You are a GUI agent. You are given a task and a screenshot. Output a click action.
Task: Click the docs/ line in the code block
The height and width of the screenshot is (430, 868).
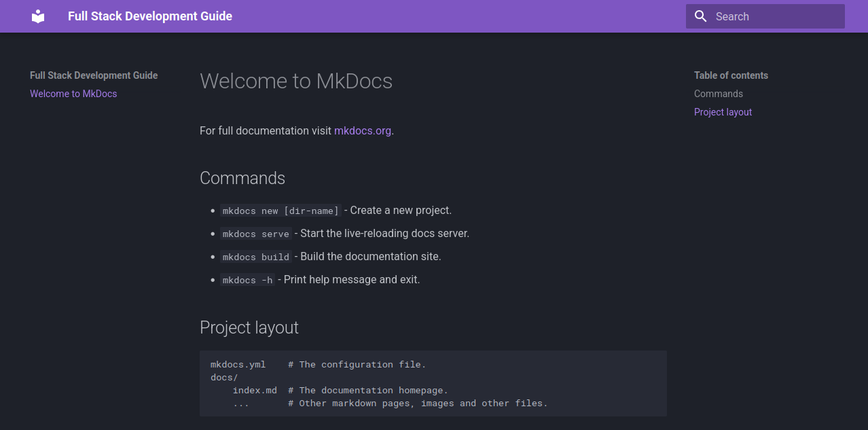[x=224, y=378]
